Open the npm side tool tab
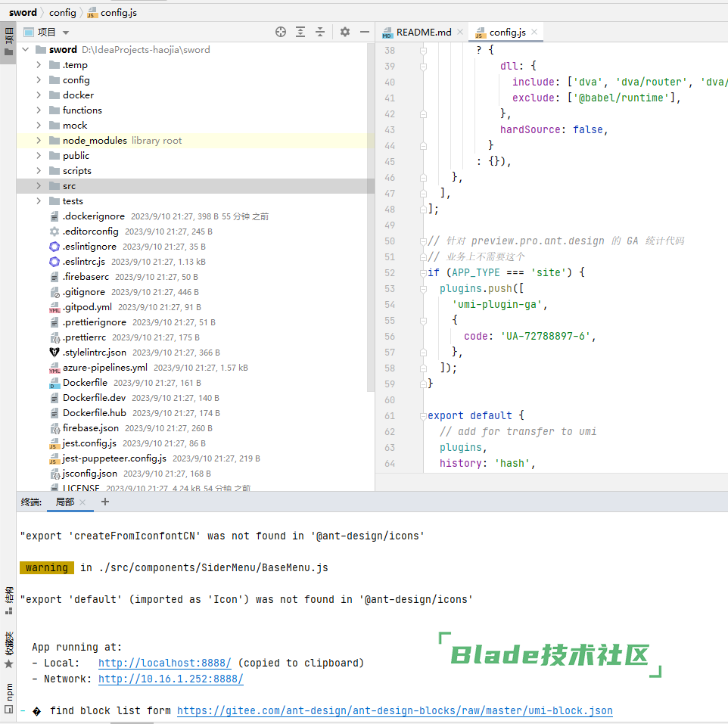Image resolution: width=728 pixels, height=724 pixels. (8, 698)
